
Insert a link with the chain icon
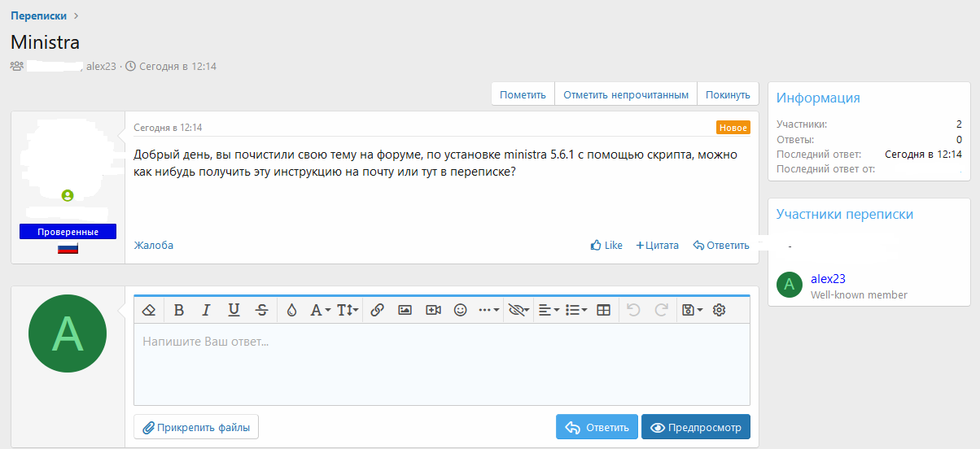[x=377, y=310]
